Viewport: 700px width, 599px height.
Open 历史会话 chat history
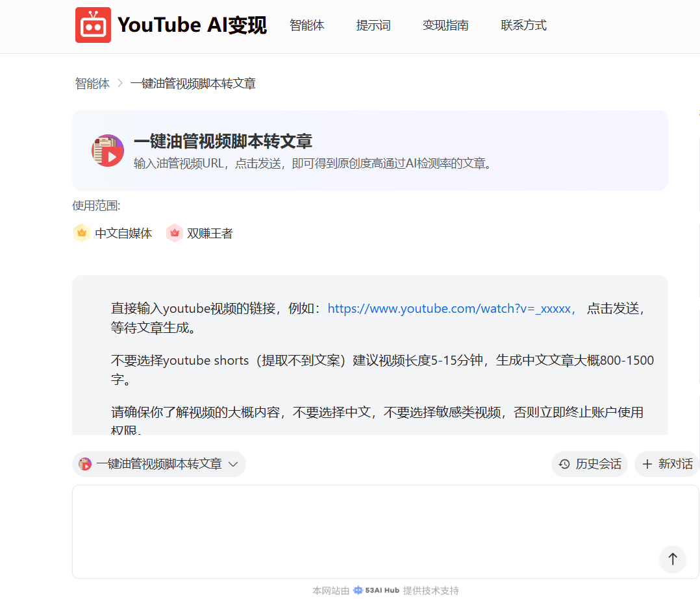point(590,464)
